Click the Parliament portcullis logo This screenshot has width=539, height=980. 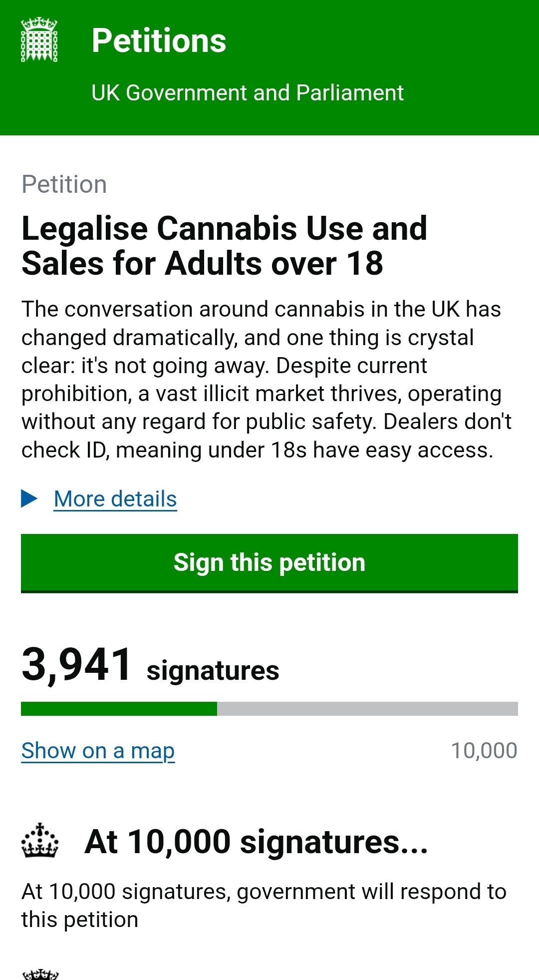tap(39, 40)
